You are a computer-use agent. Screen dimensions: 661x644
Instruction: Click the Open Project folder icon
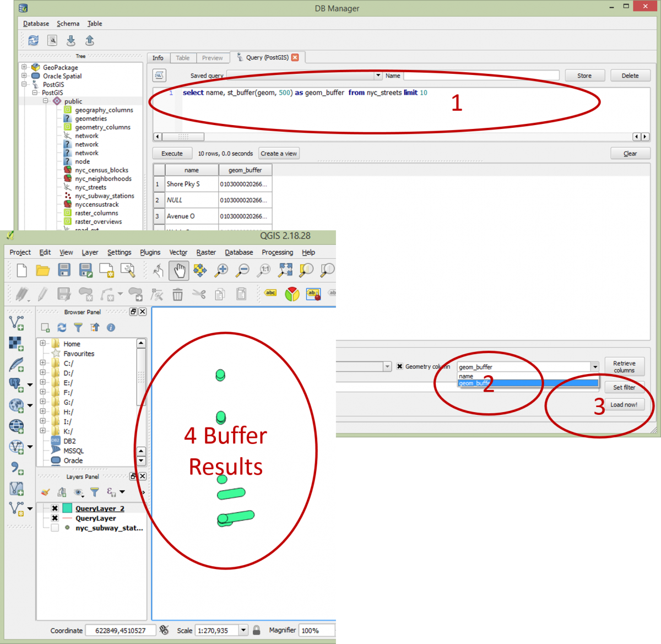42,270
